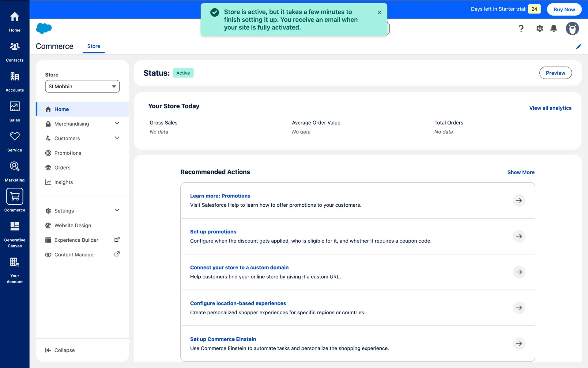The width and height of the screenshot is (588, 368).
Task: Click the Preview button
Action: click(x=555, y=73)
